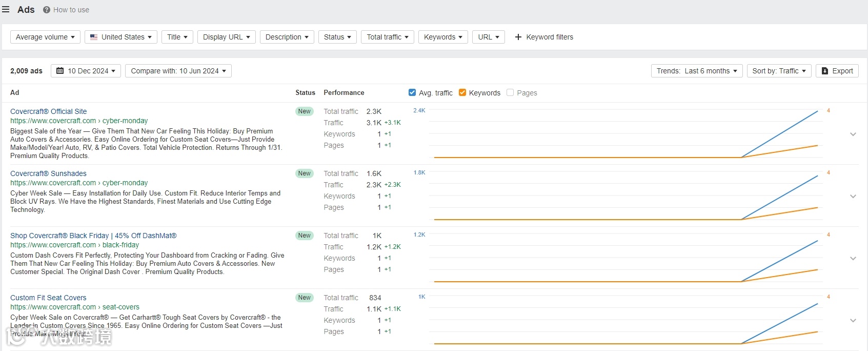Open the Status filter dropdown
The image size is (868, 351).
[337, 37]
